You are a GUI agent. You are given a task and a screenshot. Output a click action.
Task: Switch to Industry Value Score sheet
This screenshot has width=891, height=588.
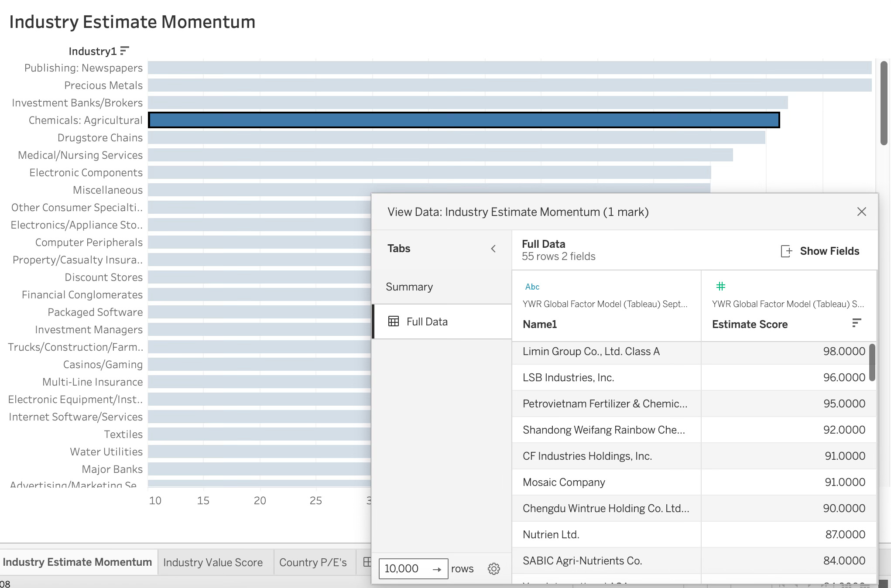coord(213,563)
